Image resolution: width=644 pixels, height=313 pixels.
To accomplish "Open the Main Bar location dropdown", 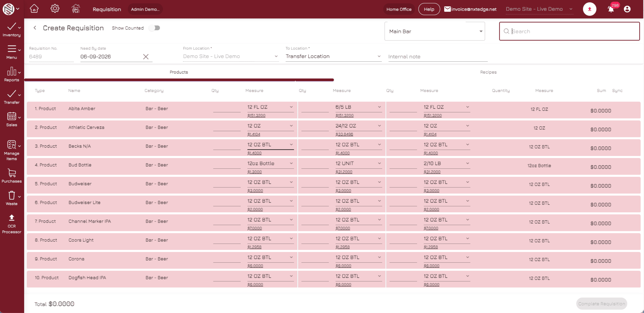I will coord(435,31).
